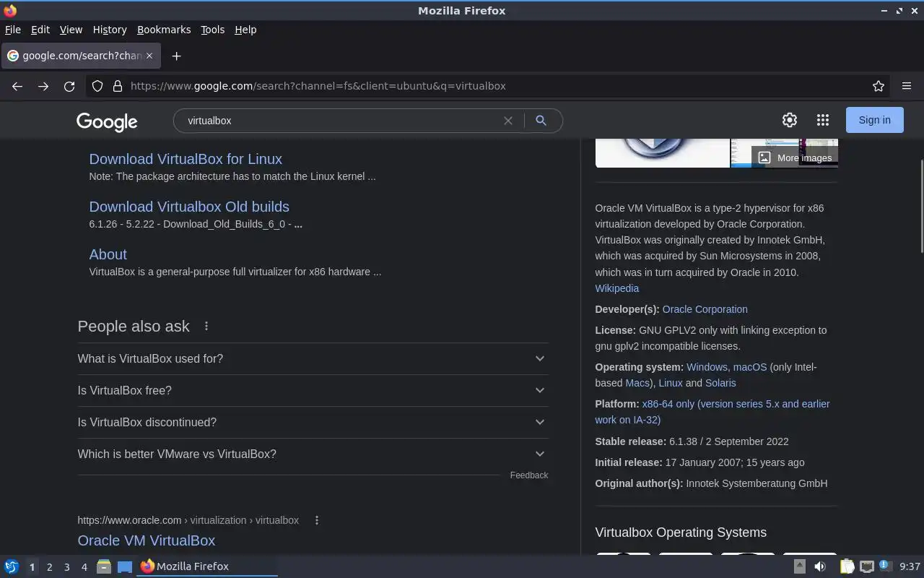Click the 9:37 clock in the taskbar

point(910,566)
